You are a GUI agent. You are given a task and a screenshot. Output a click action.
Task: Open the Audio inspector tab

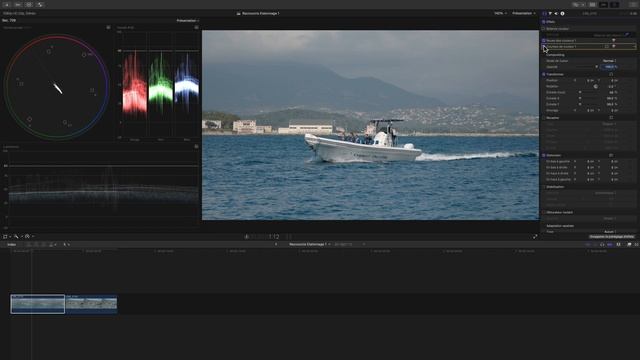tap(556, 13)
